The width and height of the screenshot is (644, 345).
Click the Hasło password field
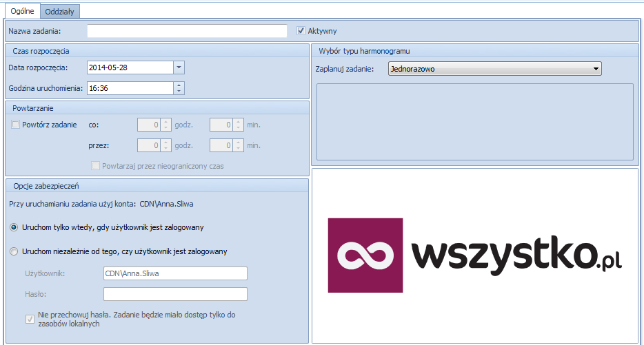175,294
